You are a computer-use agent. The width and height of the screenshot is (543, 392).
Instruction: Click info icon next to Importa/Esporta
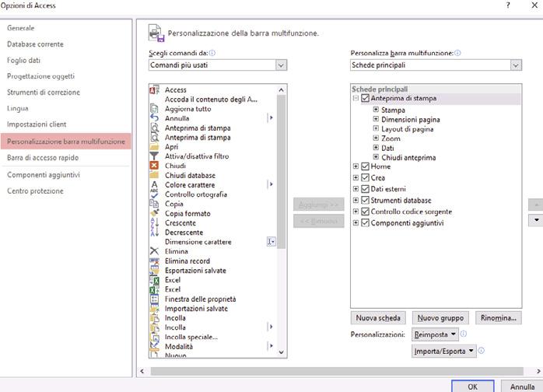pyautogui.click(x=481, y=351)
